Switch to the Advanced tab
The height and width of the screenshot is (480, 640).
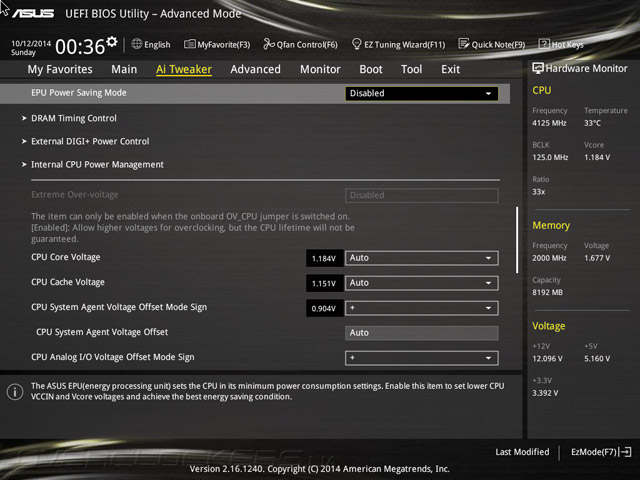(x=256, y=69)
